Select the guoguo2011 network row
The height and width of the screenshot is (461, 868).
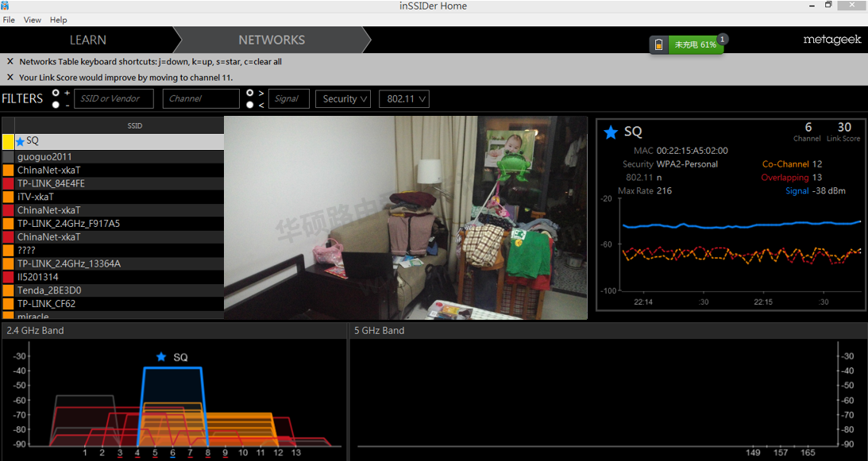tap(113, 156)
